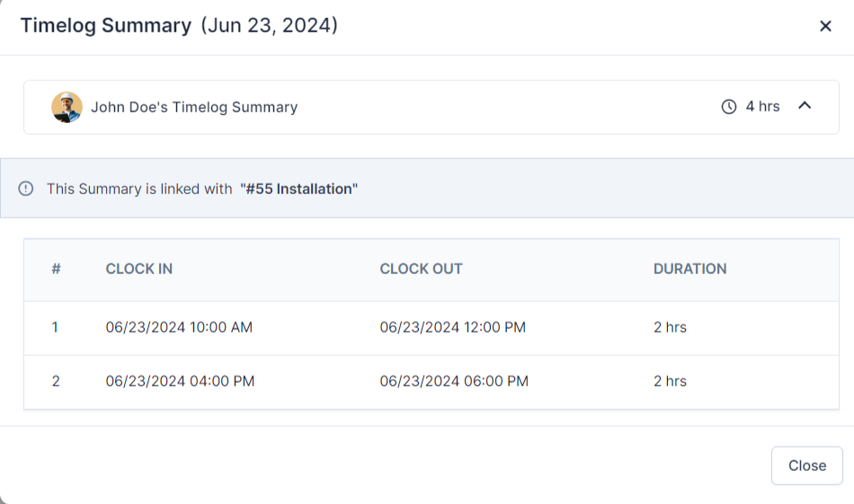Open the linked "#55 Installation" reference
Screen dimensions: 854x504
[x=298, y=189]
